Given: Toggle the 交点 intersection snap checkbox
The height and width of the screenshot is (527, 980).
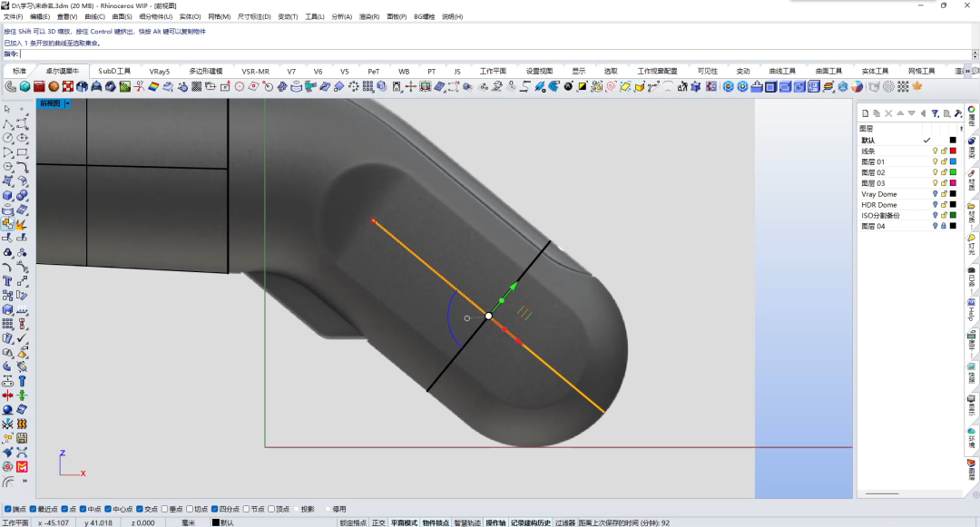Looking at the screenshot, I should 140,510.
